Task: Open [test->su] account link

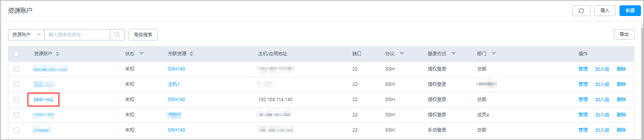Action: (43, 100)
